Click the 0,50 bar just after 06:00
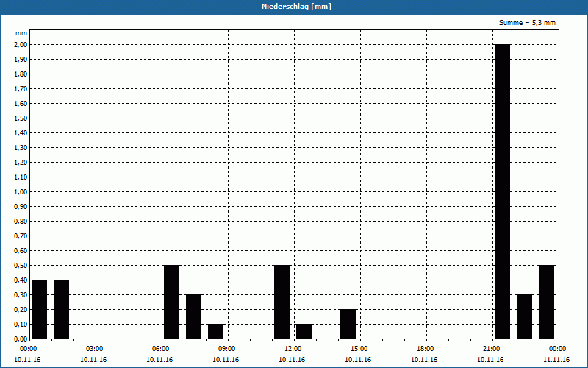The width and height of the screenshot is (588, 368). click(x=172, y=302)
